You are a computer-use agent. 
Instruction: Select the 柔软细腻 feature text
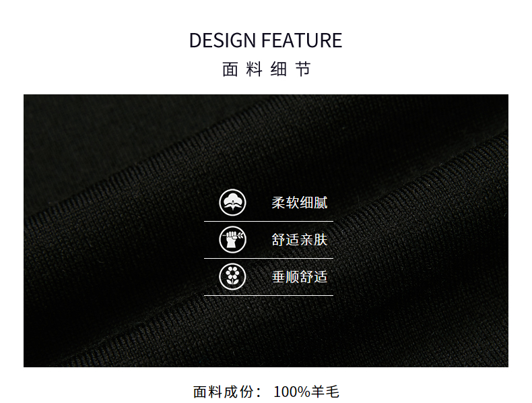tap(299, 203)
